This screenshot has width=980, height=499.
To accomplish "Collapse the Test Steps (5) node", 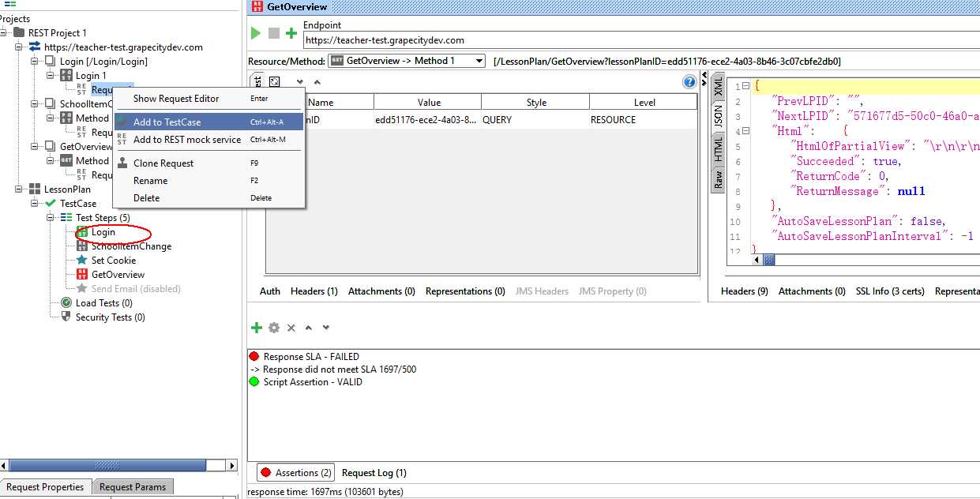I will click(51, 218).
